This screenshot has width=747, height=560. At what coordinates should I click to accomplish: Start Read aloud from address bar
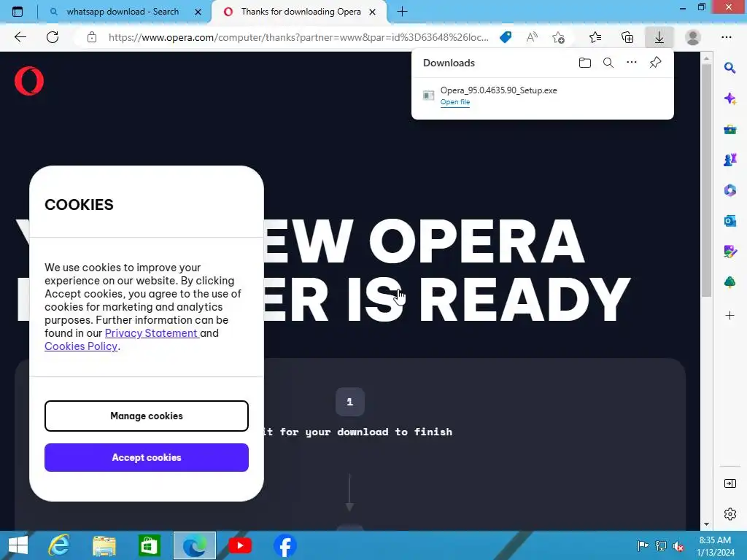click(x=532, y=37)
